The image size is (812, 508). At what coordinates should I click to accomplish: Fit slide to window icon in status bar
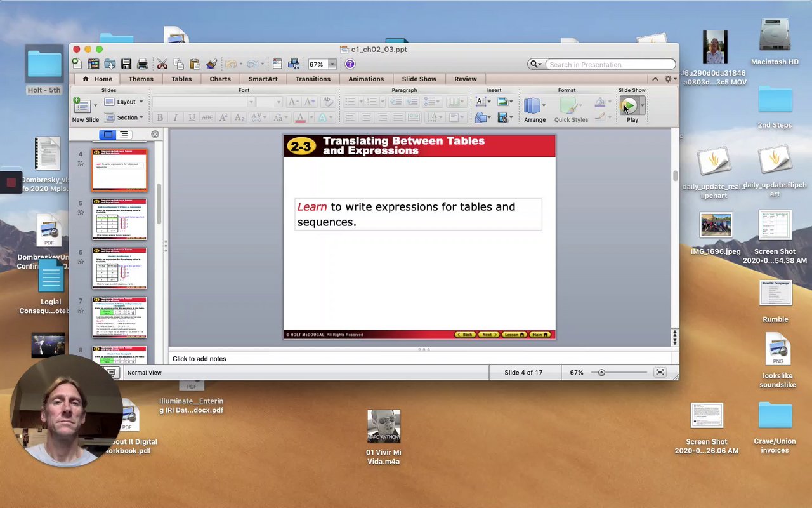(x=660, y=373)
